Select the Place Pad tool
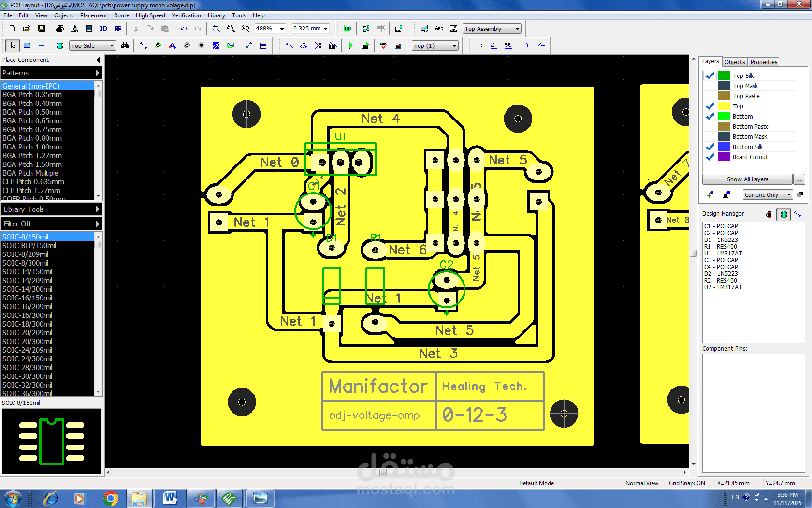812x508 pixels. pos(158,45)
